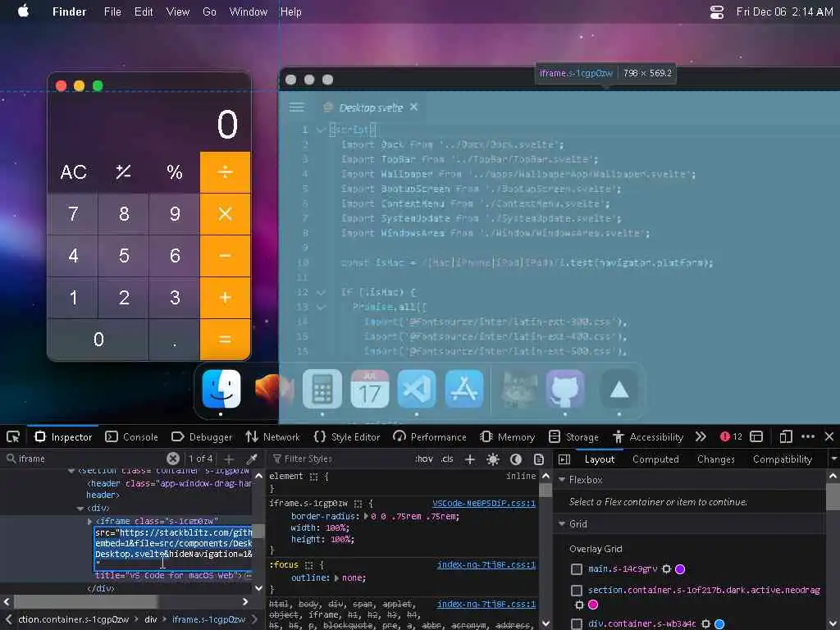Image resolution: width=840 pixels, height=630 pixels.
Task: Open the Performance panel
Action: [430, 436]
